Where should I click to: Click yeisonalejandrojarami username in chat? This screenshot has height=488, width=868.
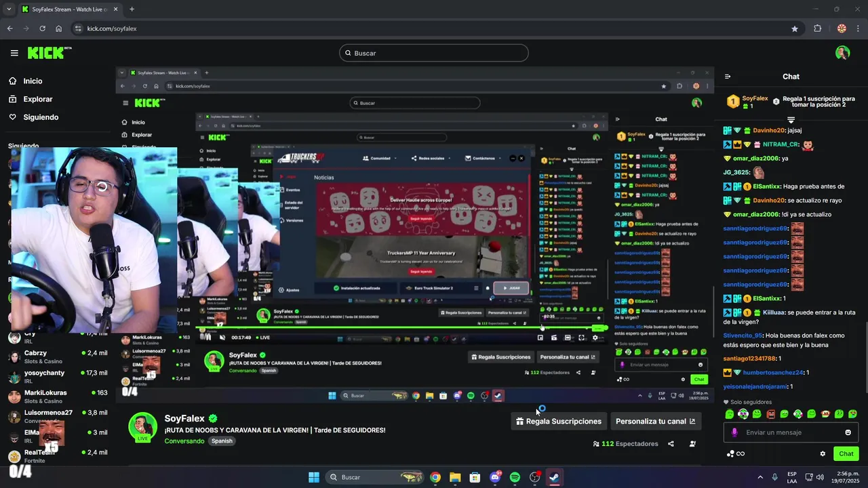point(755,386)
